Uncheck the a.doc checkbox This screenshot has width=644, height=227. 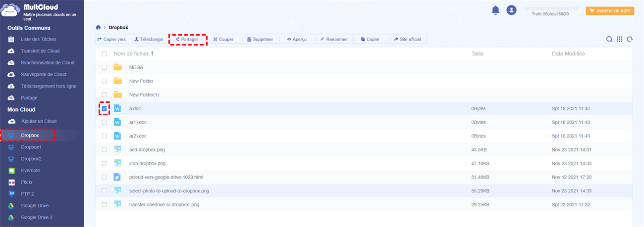[104, 108]
